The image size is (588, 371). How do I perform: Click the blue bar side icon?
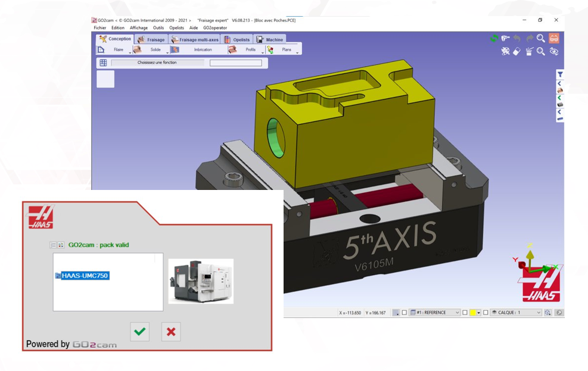tap(560, 119)
